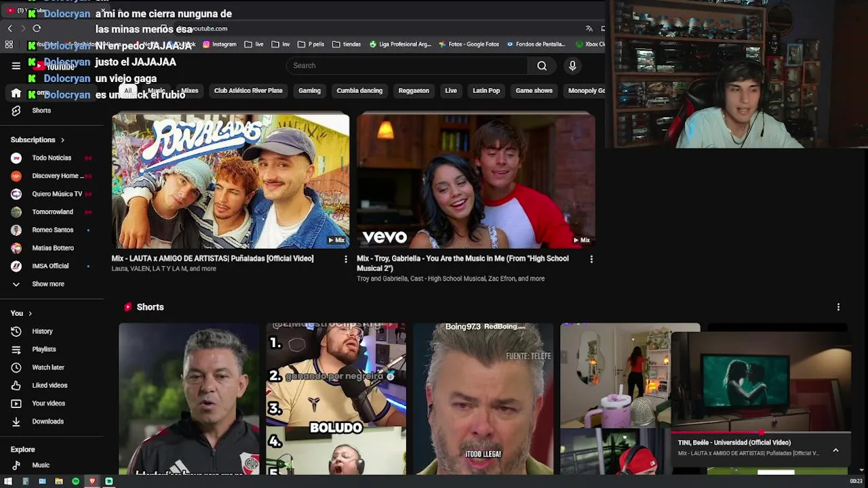Open the YouTube hamburger guide menu

pyautogui.click(x=16, y=66)
